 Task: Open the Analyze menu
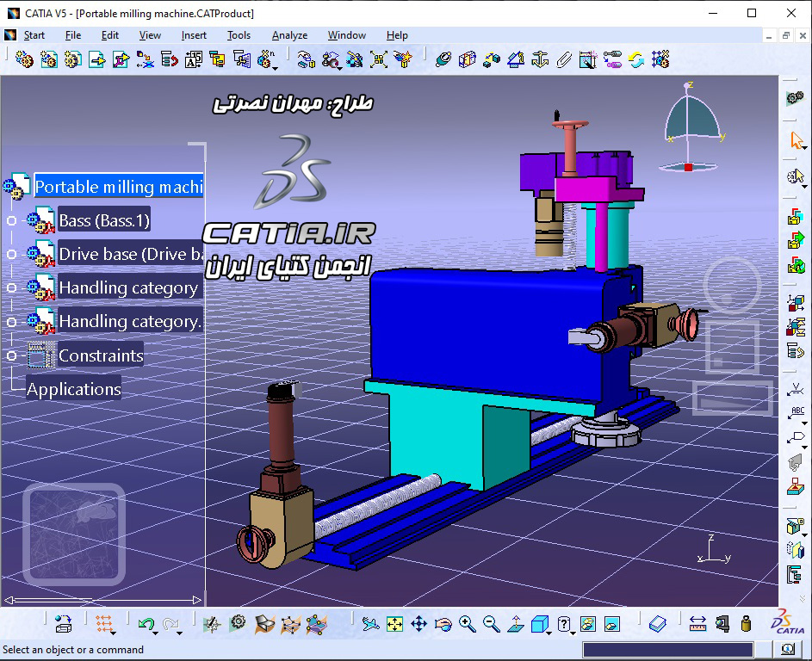tap(289, 35)
